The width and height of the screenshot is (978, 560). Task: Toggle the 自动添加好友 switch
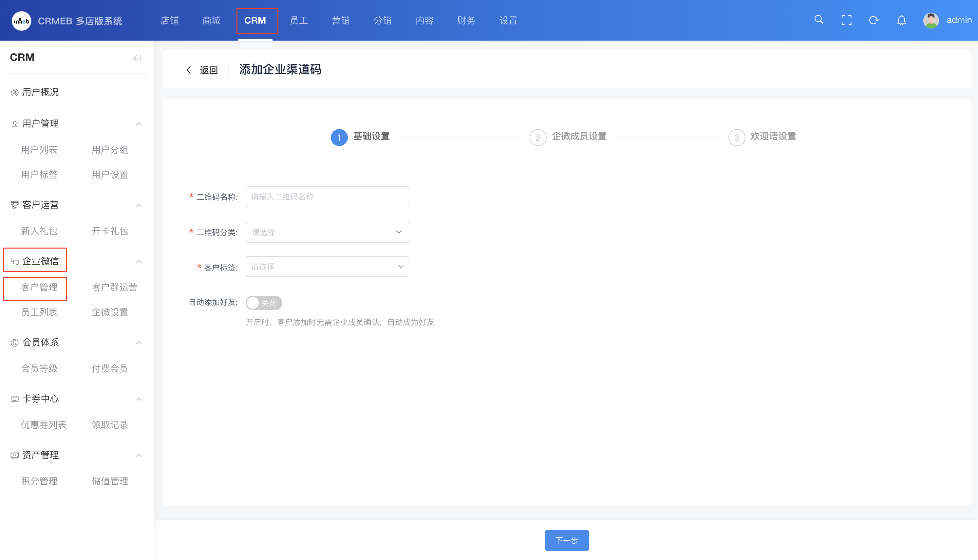(264, 303)
